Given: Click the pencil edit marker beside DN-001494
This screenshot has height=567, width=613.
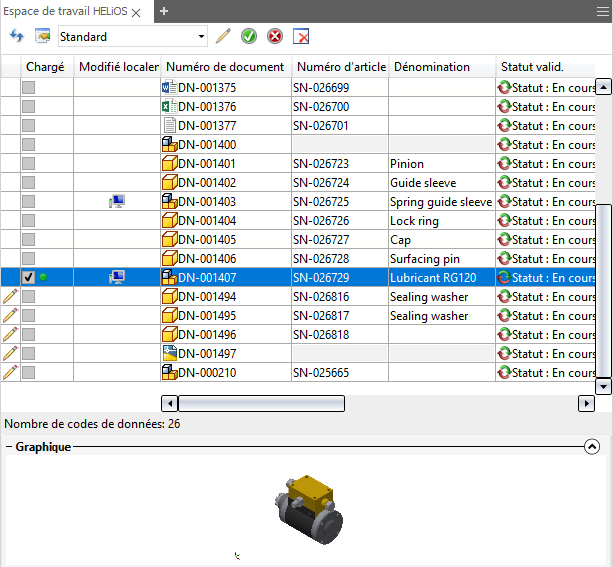Looking at the screenshot, I should click(11, 296).
